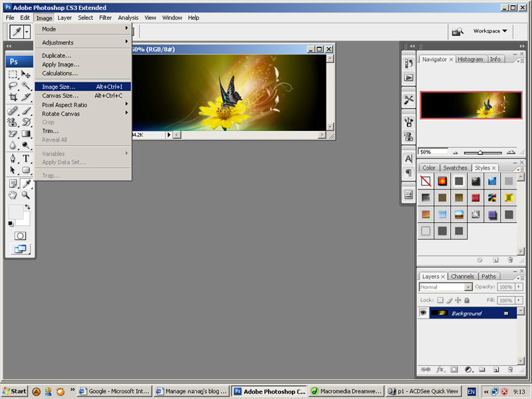The width and height of the screenshot is (532, 399).
Task: Open the Filter menu
Action: pyautogui.click(x=105, y=18)
